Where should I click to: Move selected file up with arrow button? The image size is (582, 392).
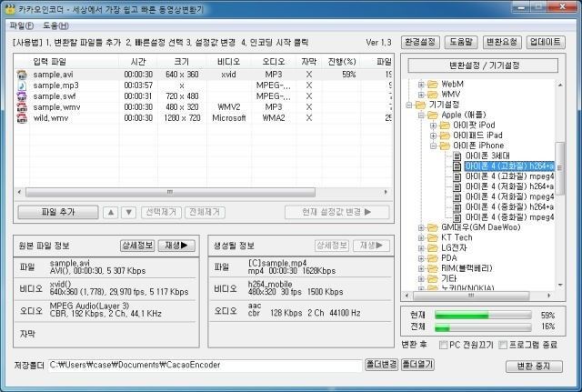(x=111, y=212)
